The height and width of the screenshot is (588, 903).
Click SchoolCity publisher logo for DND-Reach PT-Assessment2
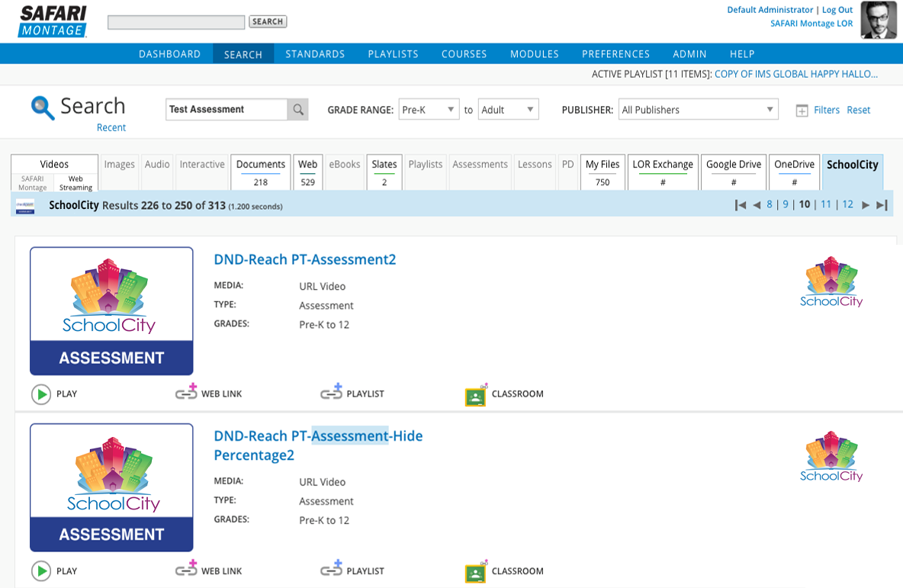pos(831,281)
